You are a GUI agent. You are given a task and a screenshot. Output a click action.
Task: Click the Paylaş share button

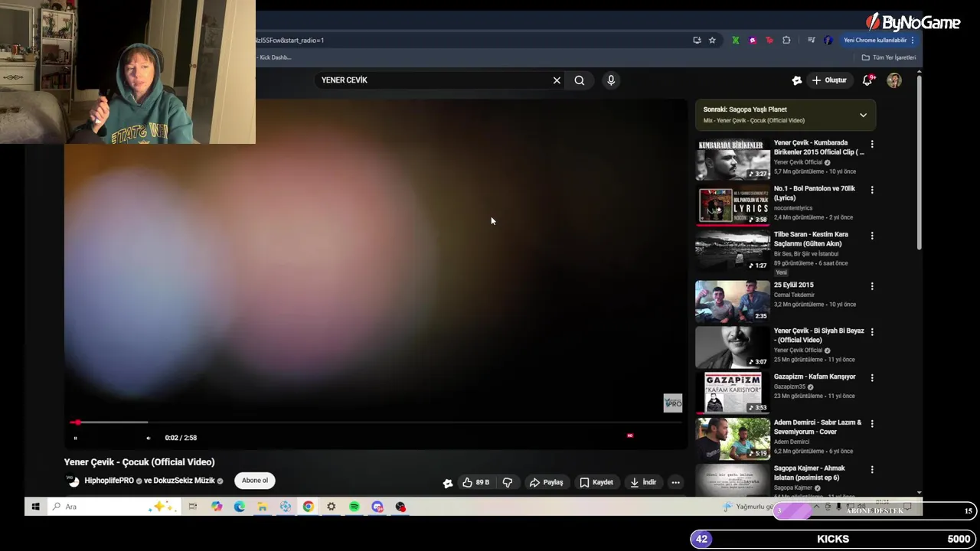(546, 482)
